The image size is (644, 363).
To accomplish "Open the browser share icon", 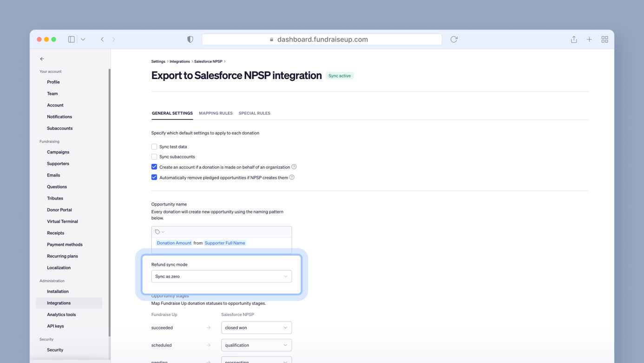I will [574, 40].
